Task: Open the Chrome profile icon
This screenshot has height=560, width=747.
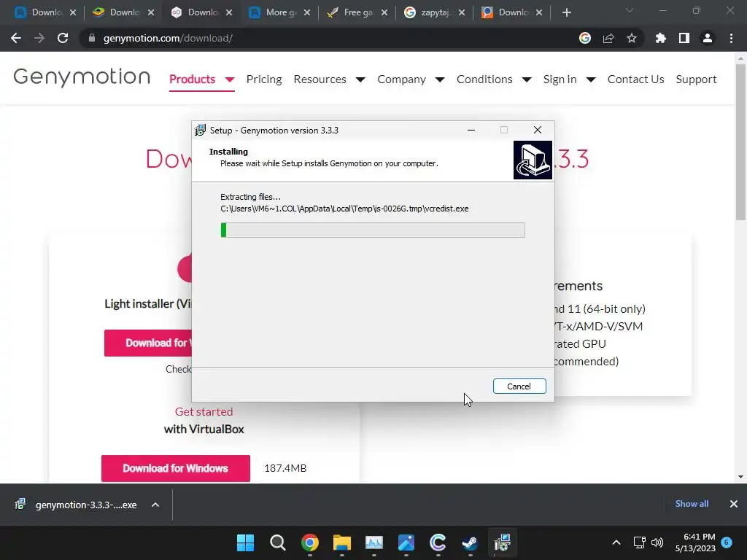Action: tap(708, 38)
